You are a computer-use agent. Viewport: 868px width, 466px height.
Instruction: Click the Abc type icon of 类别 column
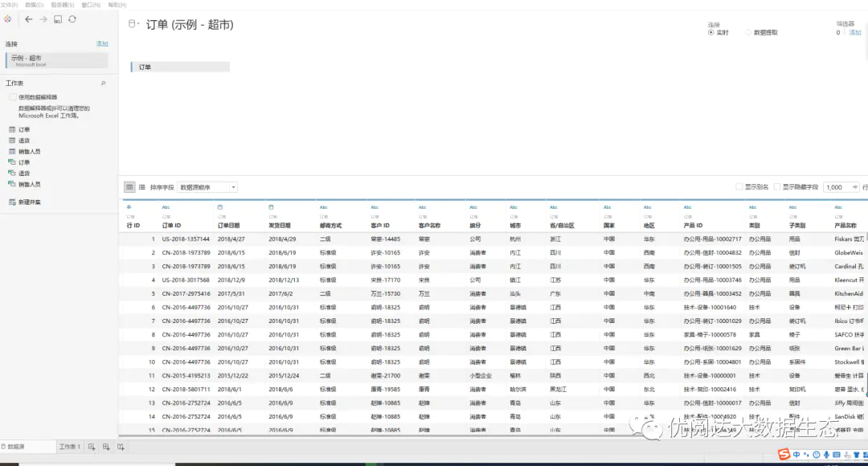coord(752,207)
